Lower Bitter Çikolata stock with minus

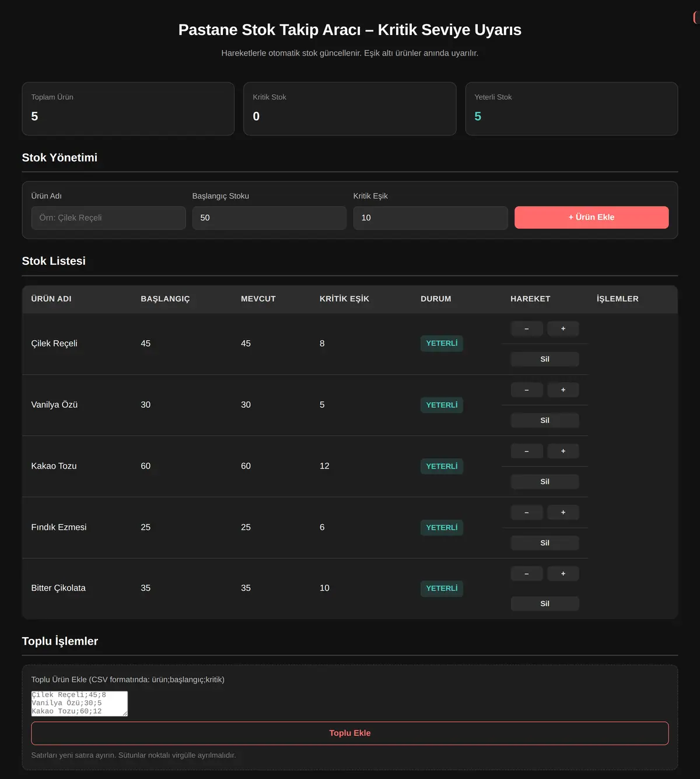[527, 574]
